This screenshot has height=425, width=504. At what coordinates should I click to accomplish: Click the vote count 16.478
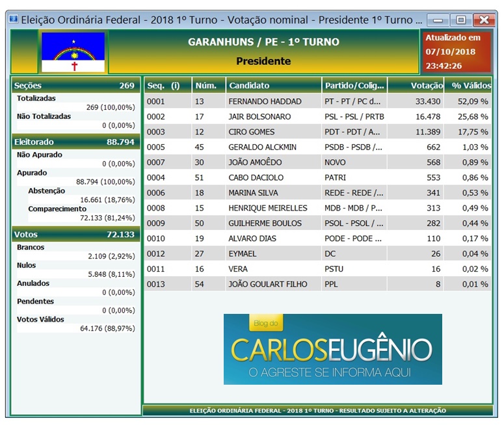point(428,116)
